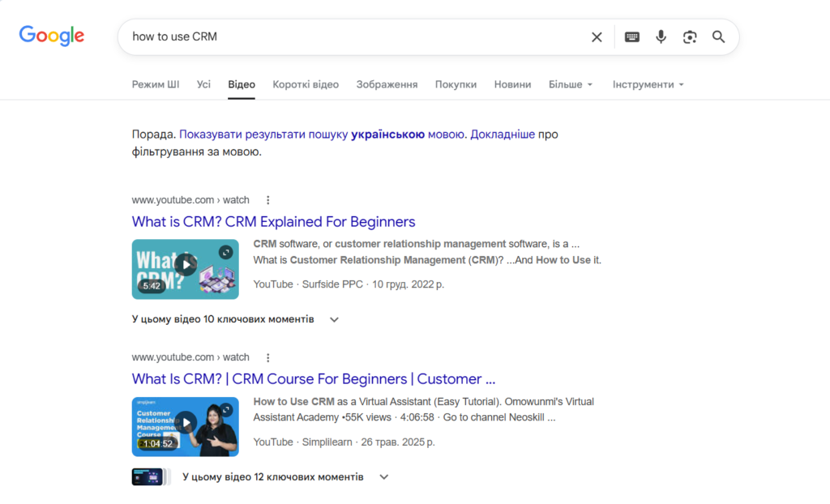Image resolution: width=830 pixels, height=504 pixels.
Task: Open 'What is CRM? CRM Explained For Beginners' link
Action: [273, 222]
